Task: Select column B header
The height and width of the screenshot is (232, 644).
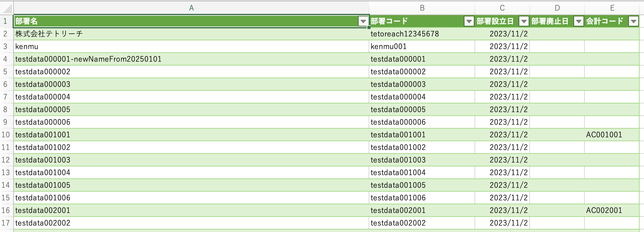Action: coord(422,8)
